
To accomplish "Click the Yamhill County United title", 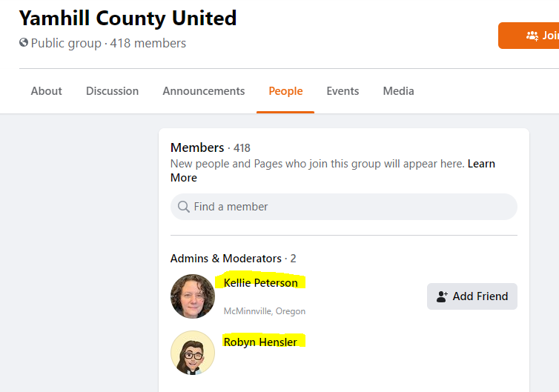I will point(128,19).
